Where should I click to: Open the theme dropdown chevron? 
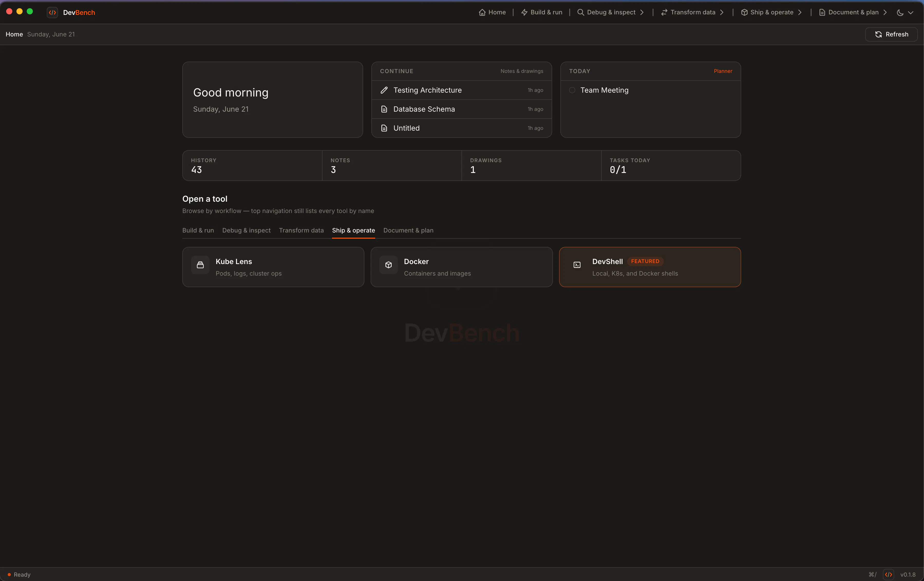(x=910, y=12)
